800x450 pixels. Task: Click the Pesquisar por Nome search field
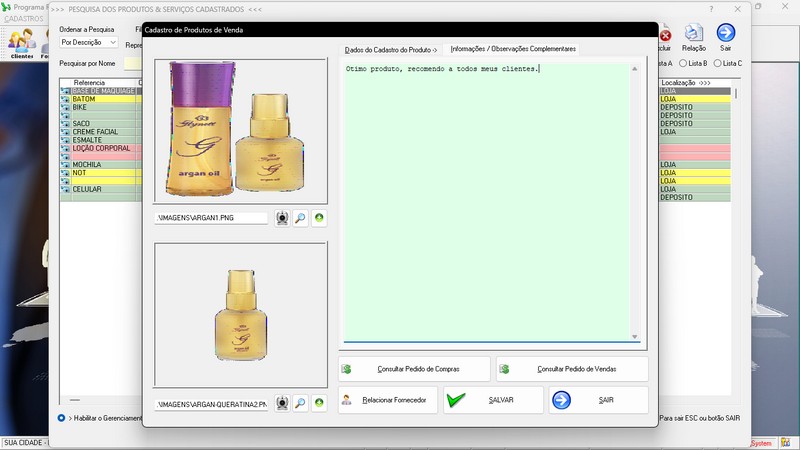pyautogui.click(x=133, y=63)
